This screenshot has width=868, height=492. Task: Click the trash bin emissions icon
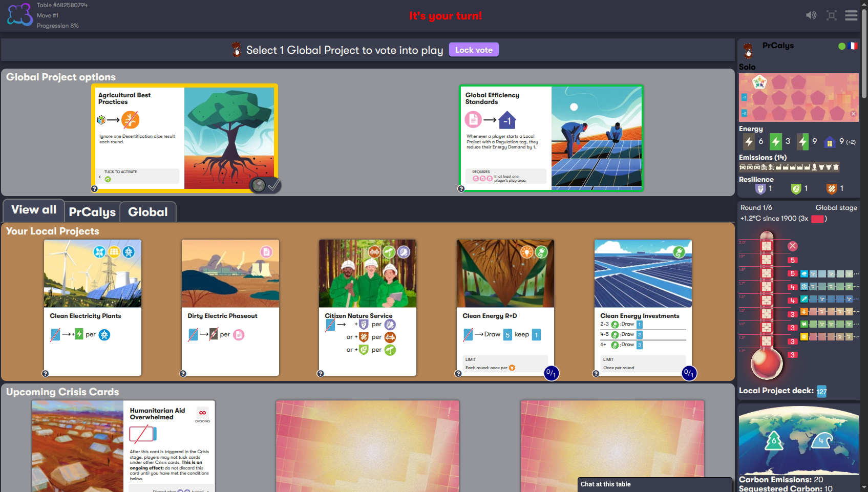coord(836,167)
